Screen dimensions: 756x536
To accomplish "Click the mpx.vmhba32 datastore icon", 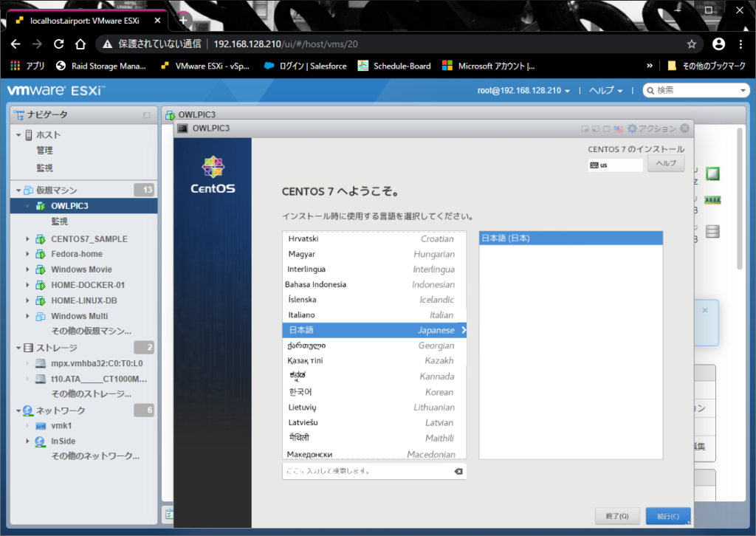I will point(41,363).
